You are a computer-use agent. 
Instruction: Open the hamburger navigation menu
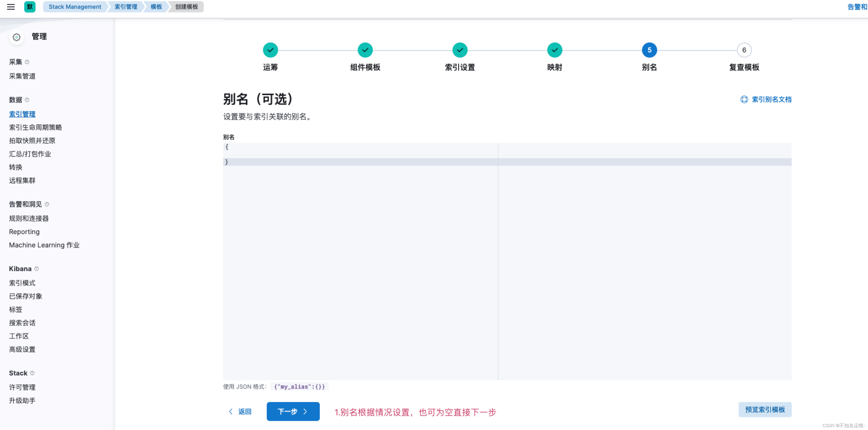pyautogui.click(x=11, y=7)
